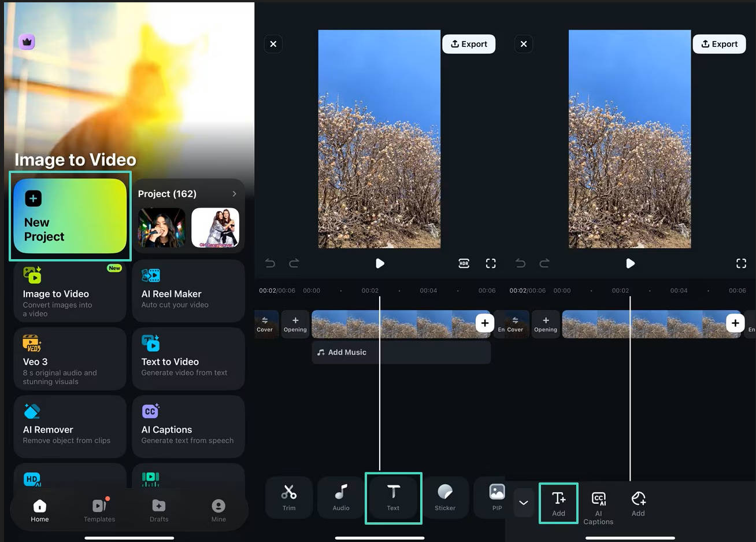Select the highlighted Text tool

pos(394,497)
